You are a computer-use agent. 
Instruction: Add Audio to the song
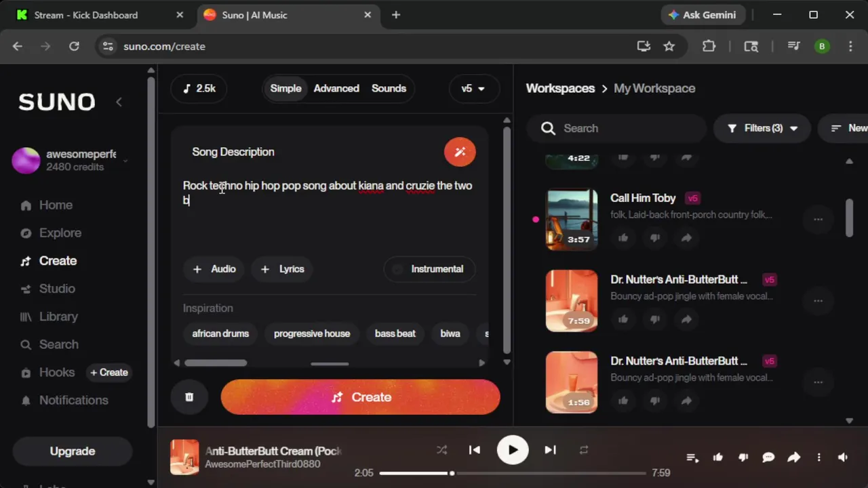coord(214,269)
